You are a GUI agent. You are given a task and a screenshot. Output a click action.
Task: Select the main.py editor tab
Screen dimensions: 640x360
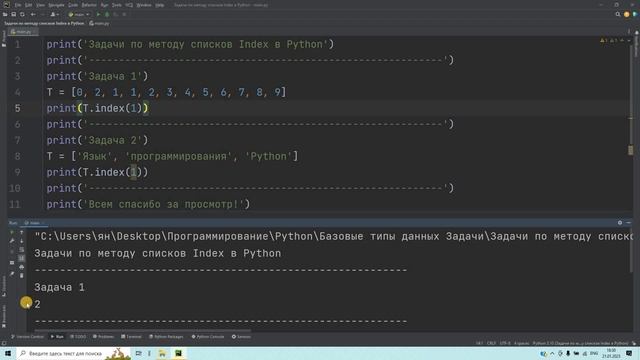(23, 31)
